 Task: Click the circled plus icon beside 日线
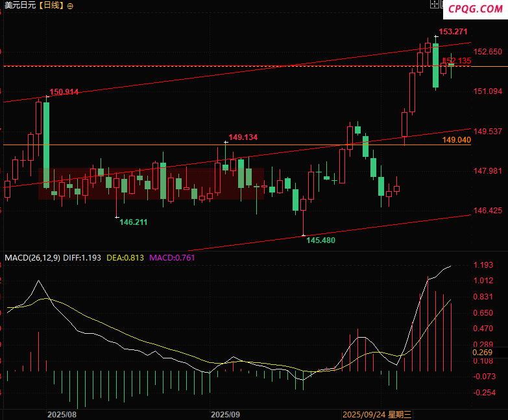point(70,5)
